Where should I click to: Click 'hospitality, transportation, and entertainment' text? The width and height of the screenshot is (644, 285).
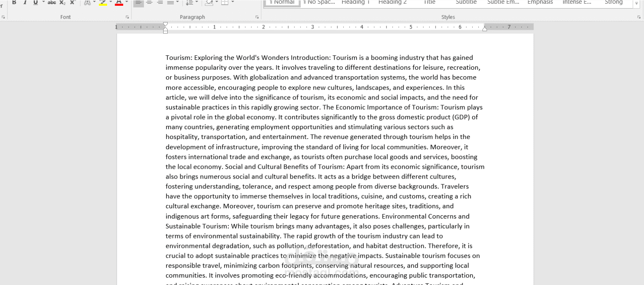tap(237, 137)
